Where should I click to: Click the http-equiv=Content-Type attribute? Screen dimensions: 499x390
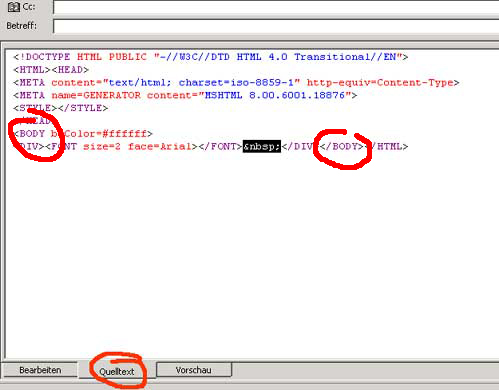point(380,83)
